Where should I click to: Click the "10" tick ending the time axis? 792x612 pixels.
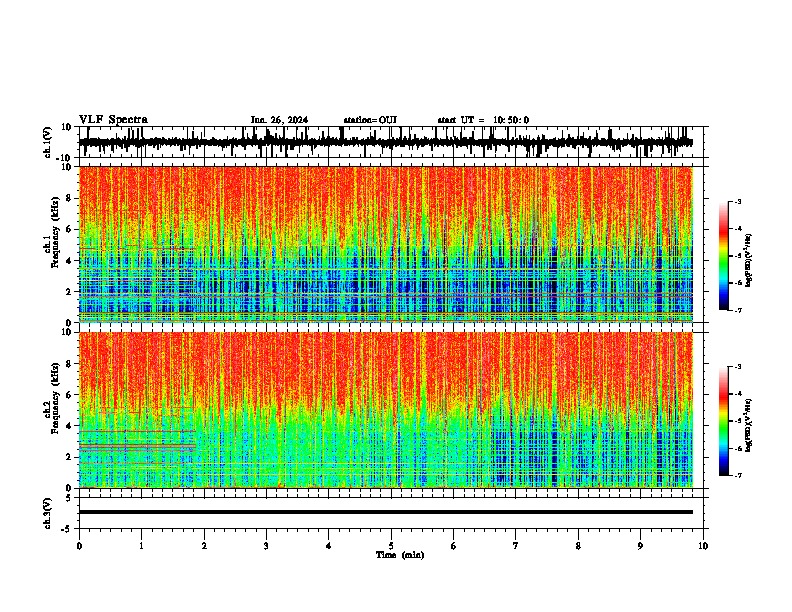tap(703, 546)
